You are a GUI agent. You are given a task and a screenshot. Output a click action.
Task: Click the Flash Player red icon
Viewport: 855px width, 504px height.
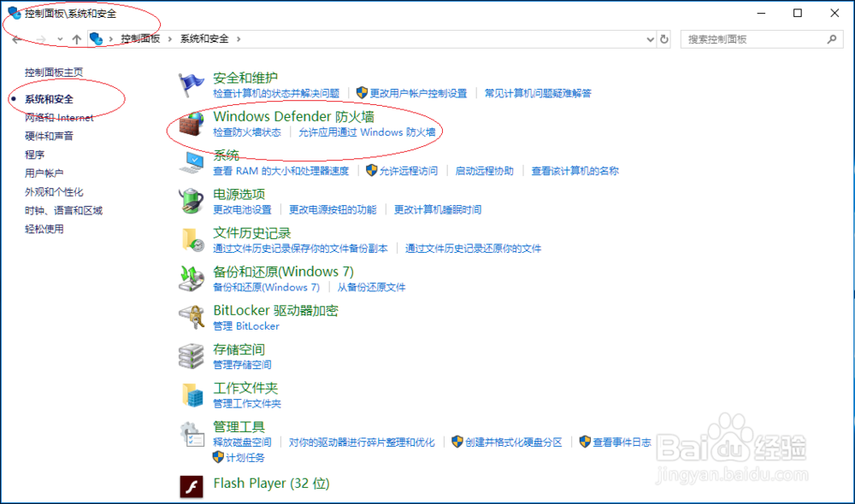click(192, 486)
